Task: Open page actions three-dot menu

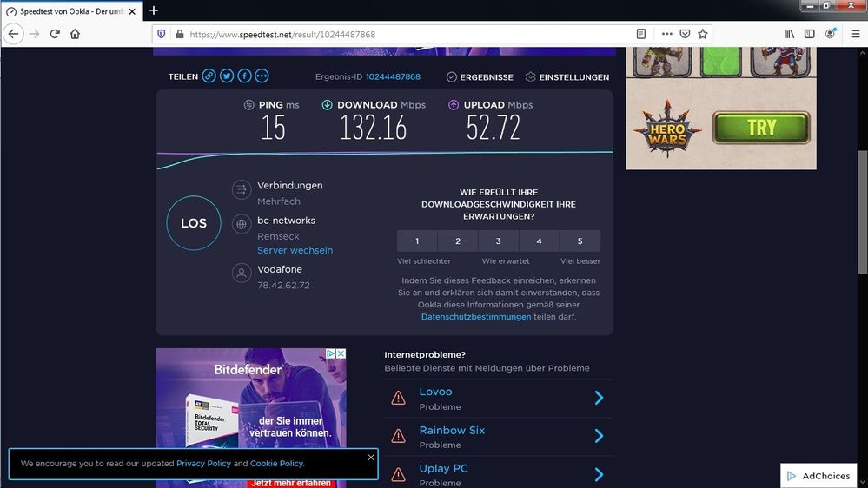Action: pyautogui.click(x=667, y=34)
